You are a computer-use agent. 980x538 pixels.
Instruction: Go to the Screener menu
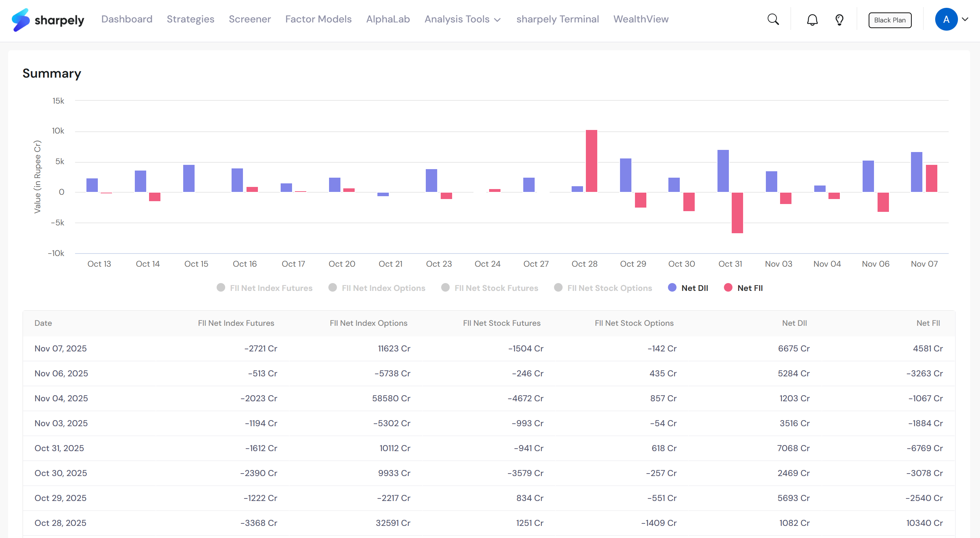[x=250, y=20]
